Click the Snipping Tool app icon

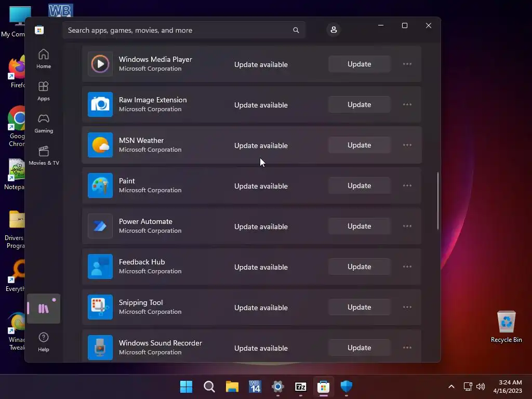(100, 307)
